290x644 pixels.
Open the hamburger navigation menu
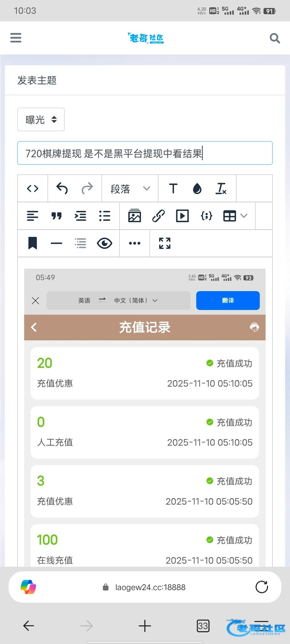click(16, 38)
